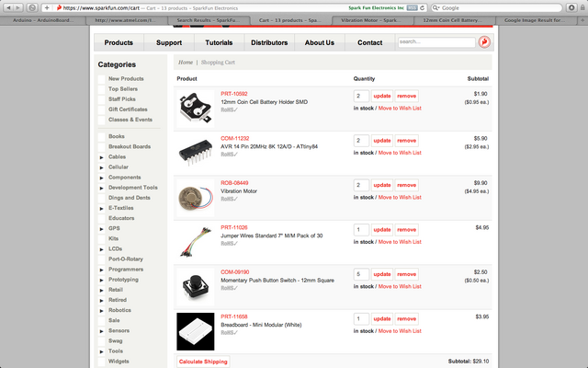The height and width of the screenshot is (368, 588).
Task: Click the add bookmark plus button
Action: (x=47, y=7)
